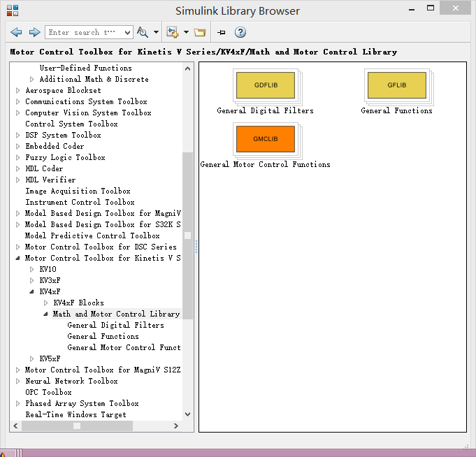Click the panel splitter handle dots
The width and height of the screenshot is (476, 457).
[196, 247]
